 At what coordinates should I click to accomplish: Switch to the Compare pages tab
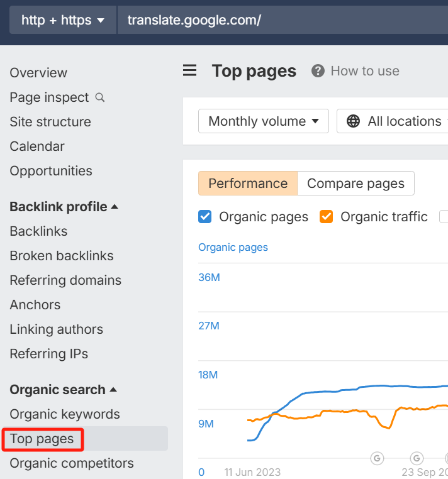coord(356,184)
